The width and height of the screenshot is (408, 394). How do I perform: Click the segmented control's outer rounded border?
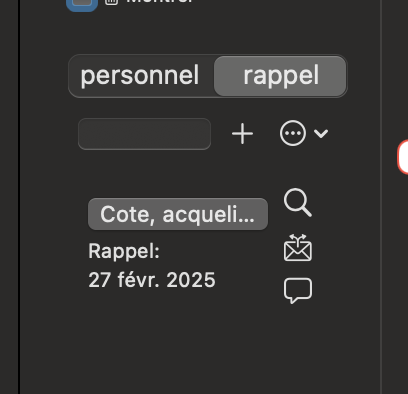point(208,55)
